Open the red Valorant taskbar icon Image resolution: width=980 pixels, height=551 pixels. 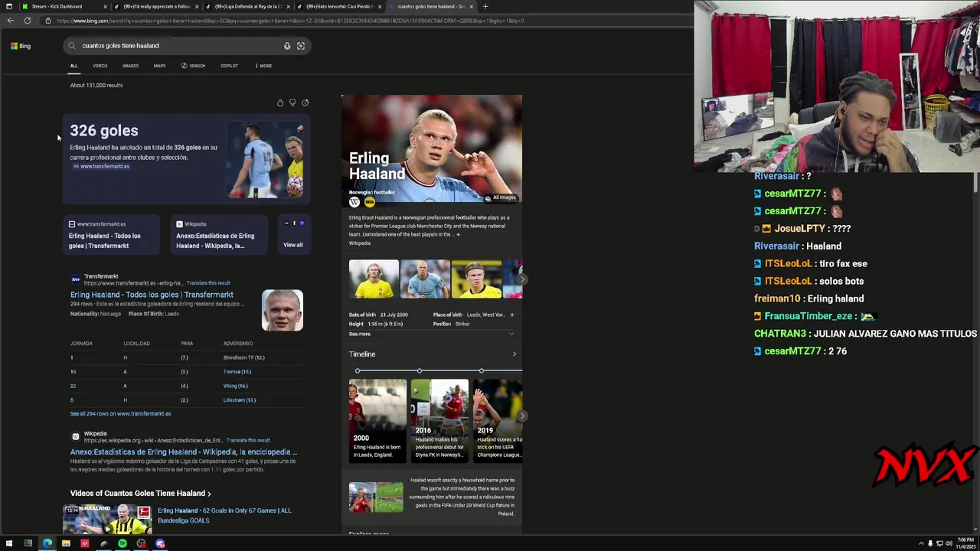pyautogui.click(x=85, y=544)
